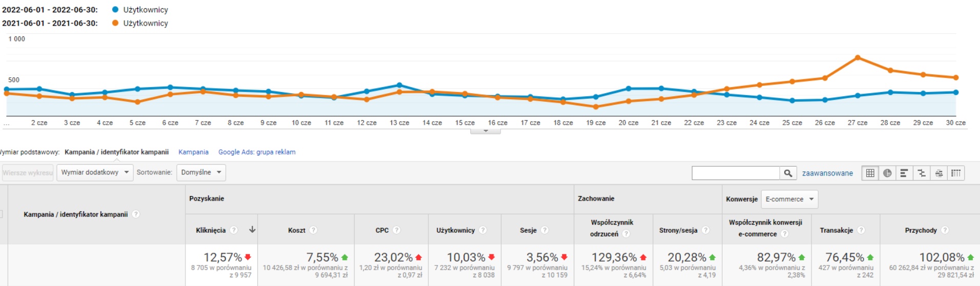Click the Zachowanie column group header

(596, 199)
